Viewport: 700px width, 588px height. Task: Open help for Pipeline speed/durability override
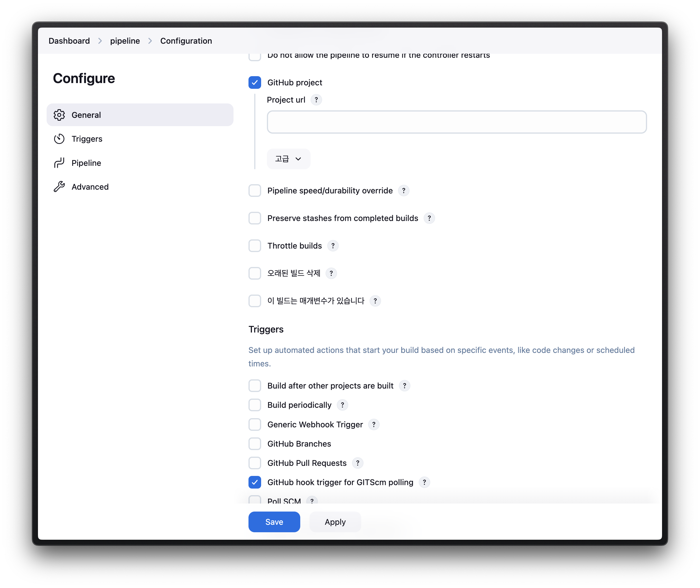tap(403, 191)
